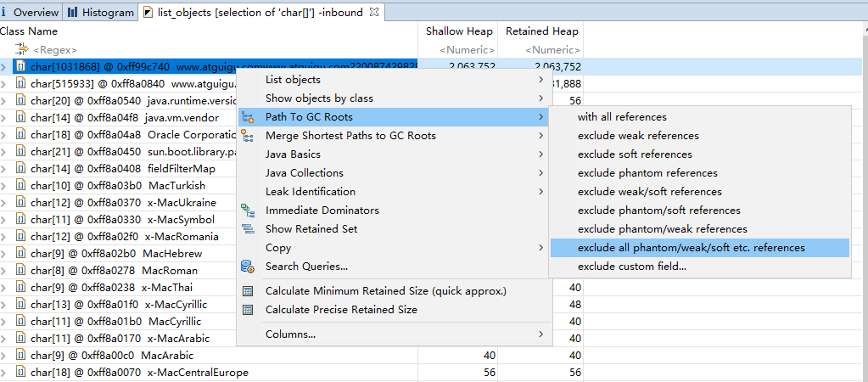The width and height of the screenshot is (868, 382).
Task: Click the Path To GC Roots icon
Action: tap(248, 117)
